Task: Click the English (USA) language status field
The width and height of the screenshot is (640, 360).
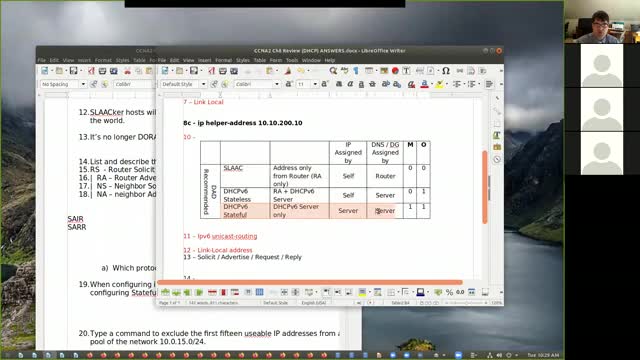Action: pyautogui.click(x=313, y=303)
